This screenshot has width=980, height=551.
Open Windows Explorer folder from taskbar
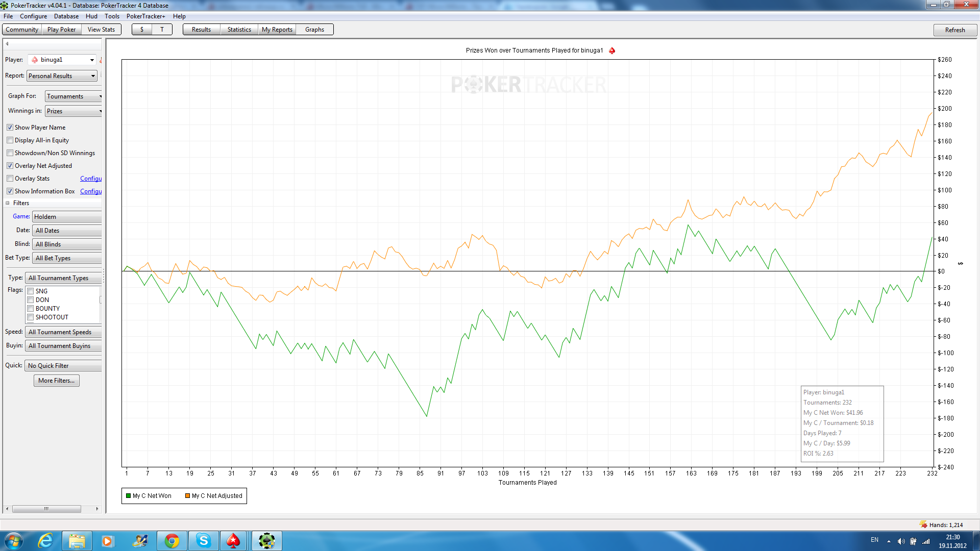click(x=77, y=541)
